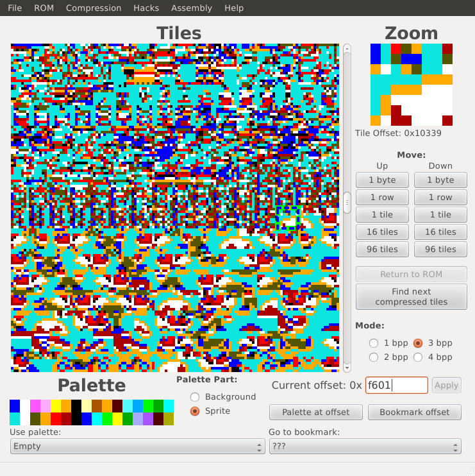Screen dimensions: 475x476
Task: Click the scrollbar up arrow beside Tiles
Action: coord(347,49)
